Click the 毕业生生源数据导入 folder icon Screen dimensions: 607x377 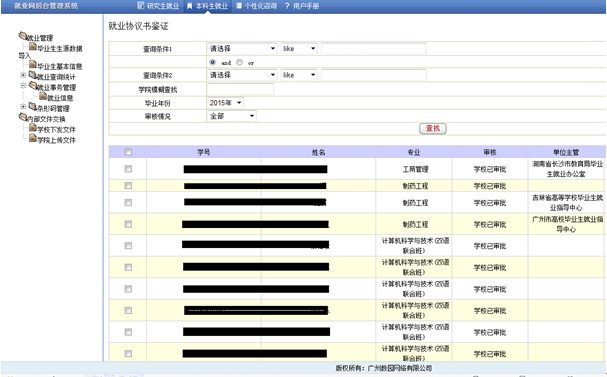(33, 47)
